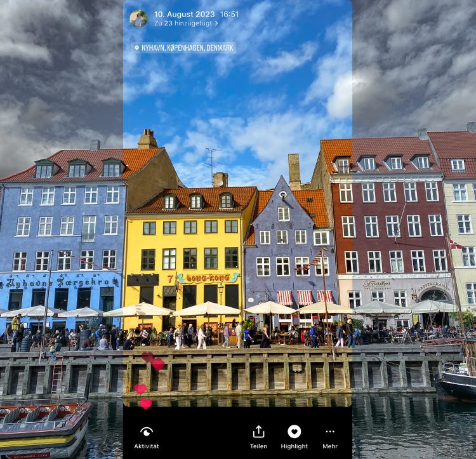
Task: Select the Aktivität label
Action: [147, 446]
